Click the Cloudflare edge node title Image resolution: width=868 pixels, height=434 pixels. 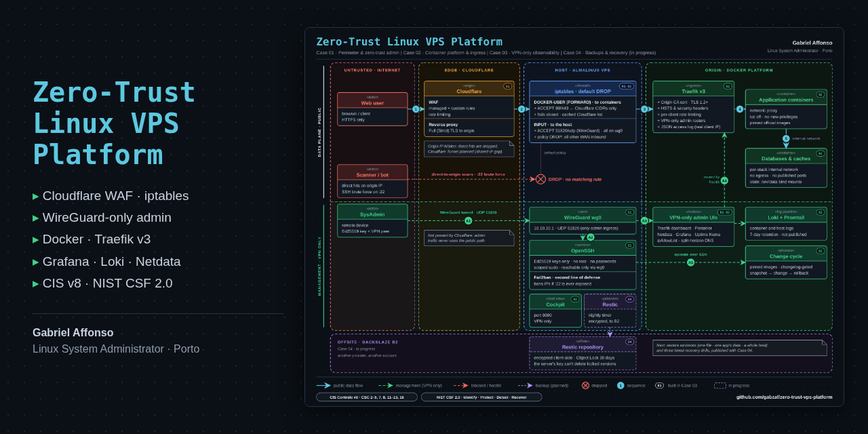click(469, 91)
